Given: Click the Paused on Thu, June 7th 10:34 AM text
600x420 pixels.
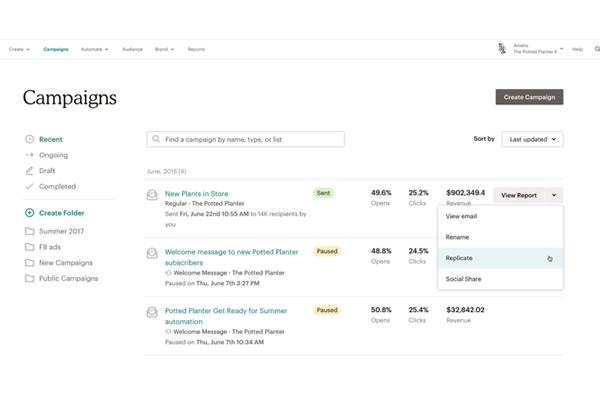Looking at the screenshot, I should pyautogui.click(x=214, y=342).
